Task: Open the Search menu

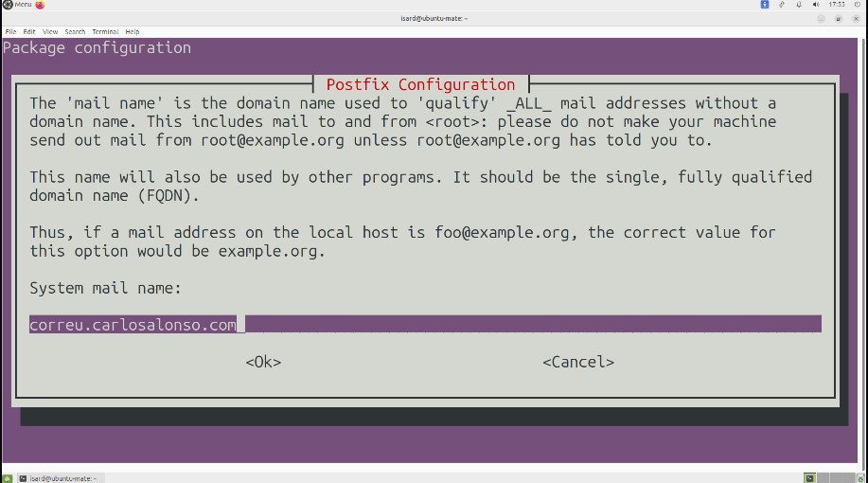Action: pos(75,31)
